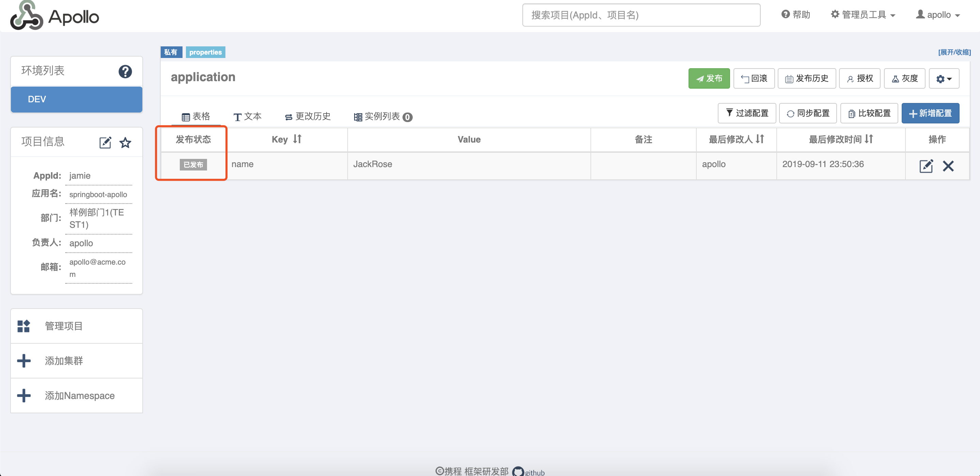980x476 pixels.
Task: Favorite the project with star icon
Action: point(125,143)
